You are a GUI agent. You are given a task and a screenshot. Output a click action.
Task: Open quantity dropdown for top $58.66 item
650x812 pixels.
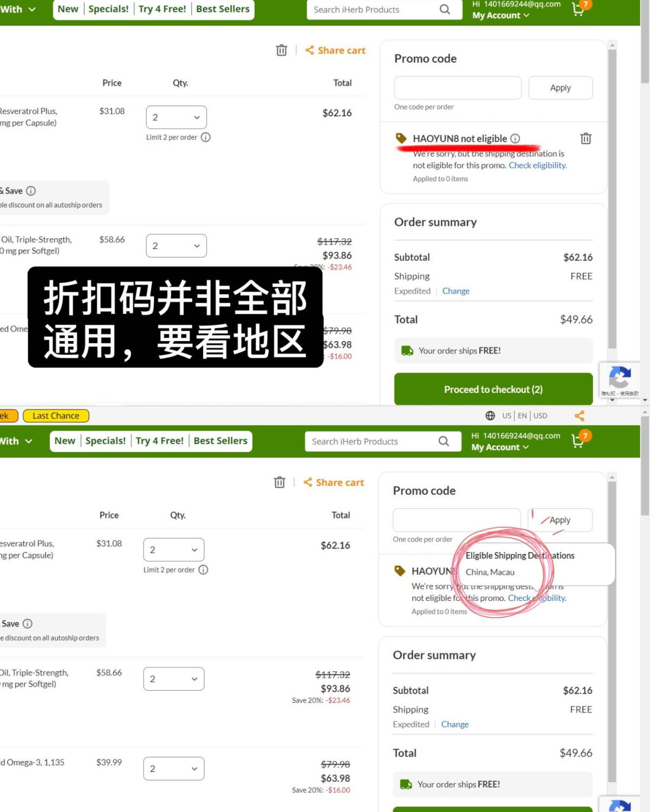tap(177, 246)
